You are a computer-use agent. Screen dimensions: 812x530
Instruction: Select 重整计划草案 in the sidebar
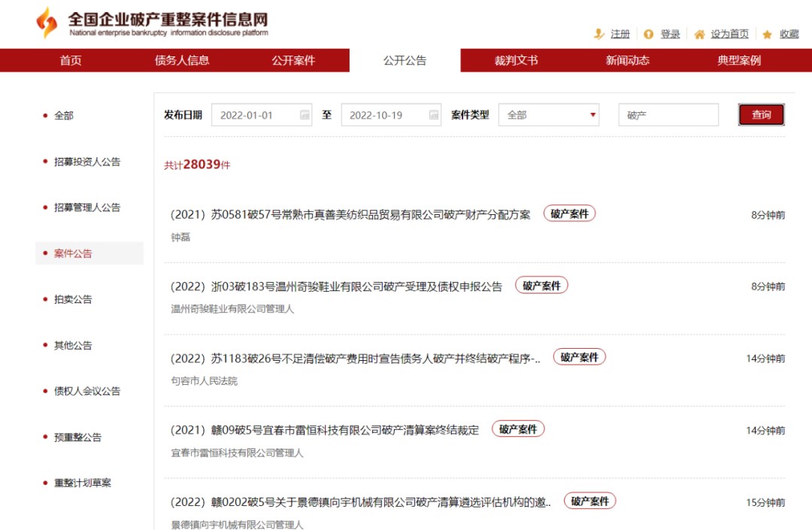click(x=83, y=483)
